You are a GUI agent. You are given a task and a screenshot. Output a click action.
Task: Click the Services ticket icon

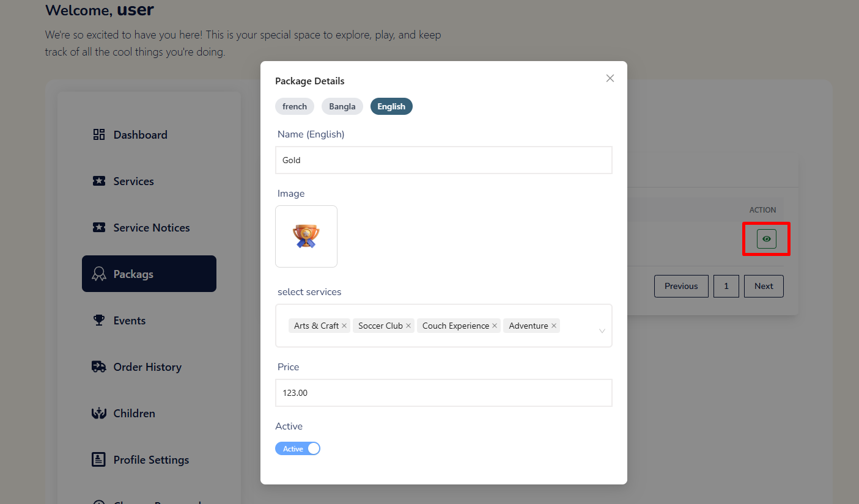coord(99,181)
